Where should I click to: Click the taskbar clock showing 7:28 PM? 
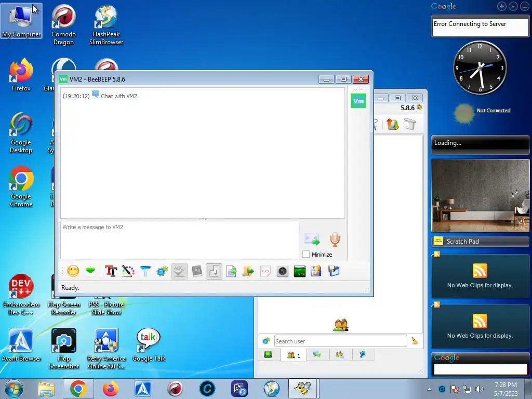[x=506, y=389]
